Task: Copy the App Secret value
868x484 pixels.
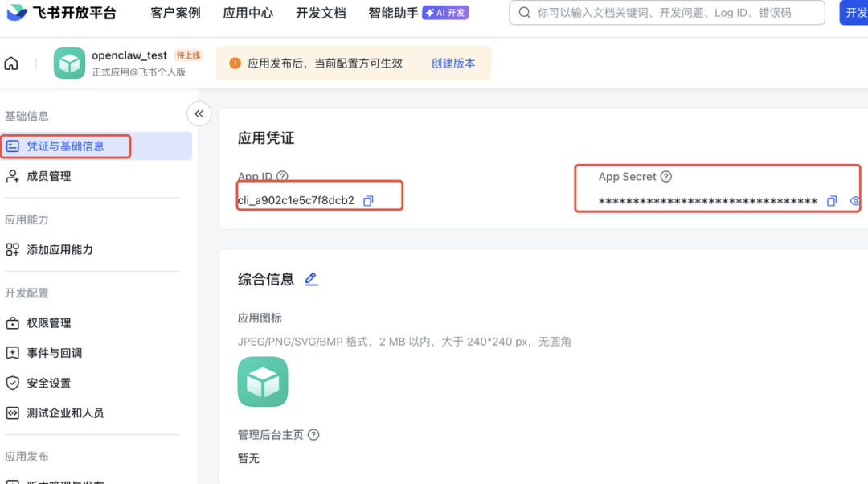Action: tap(832, 201)
